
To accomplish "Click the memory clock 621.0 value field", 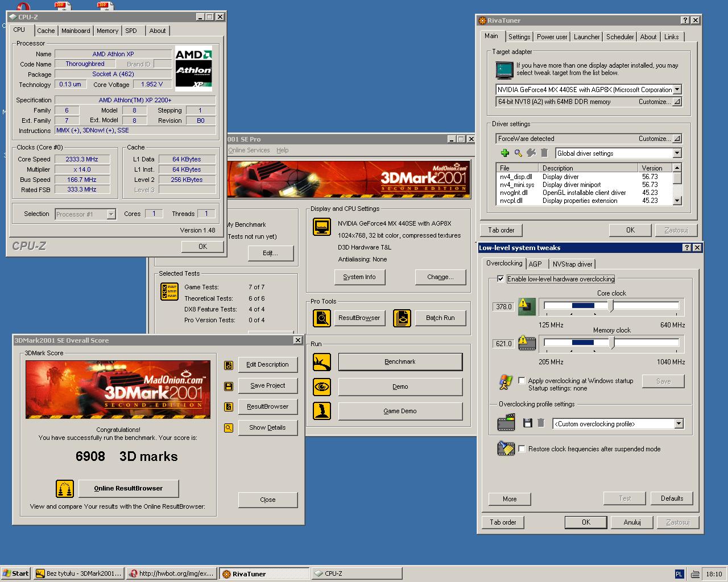I will point(504,344).
